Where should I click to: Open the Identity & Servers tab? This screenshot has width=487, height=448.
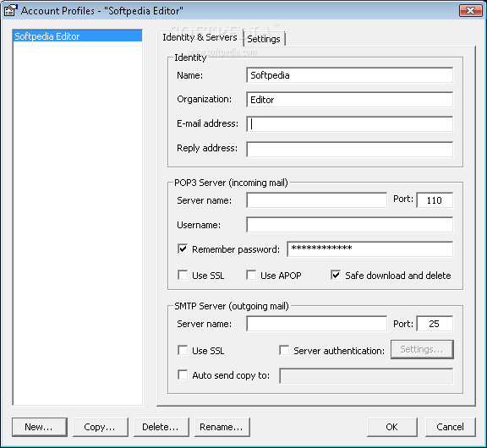(200, 37)
